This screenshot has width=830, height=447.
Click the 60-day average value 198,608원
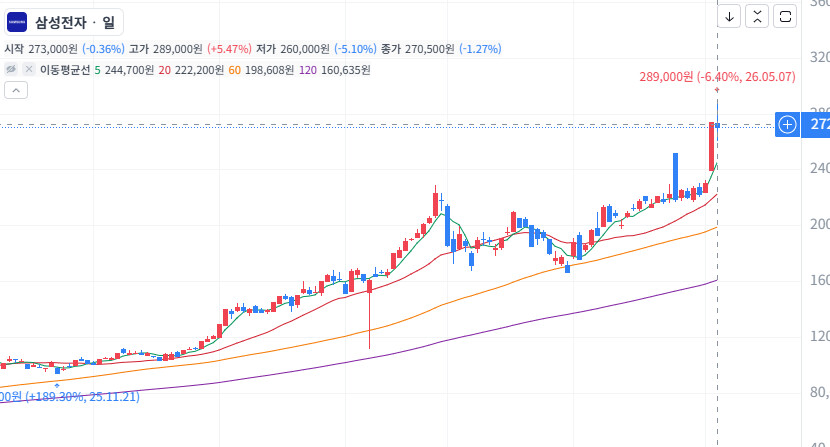point(269,70)
